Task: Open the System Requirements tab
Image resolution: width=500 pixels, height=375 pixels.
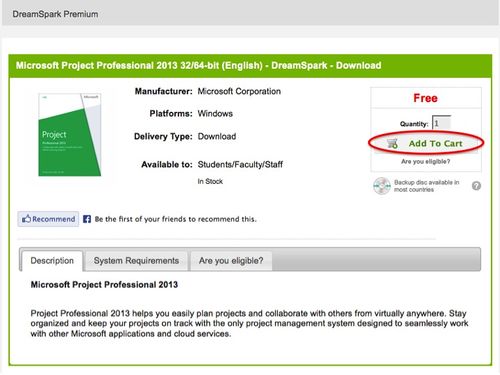Action: click(136, 261)
